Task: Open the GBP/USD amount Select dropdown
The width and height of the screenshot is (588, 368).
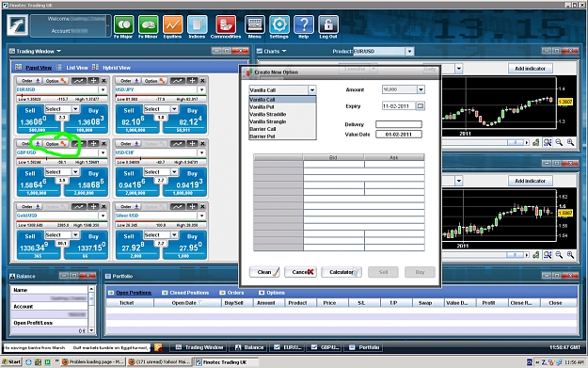Action: click(x=75, y=172)
